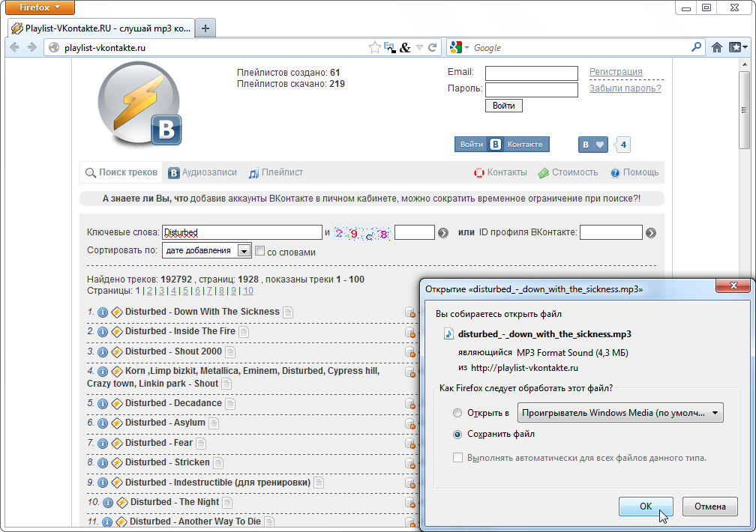Click the 'Ключевые слова' field containing Disturbed
Screen dimensions: 756x532
pos(242,232)
